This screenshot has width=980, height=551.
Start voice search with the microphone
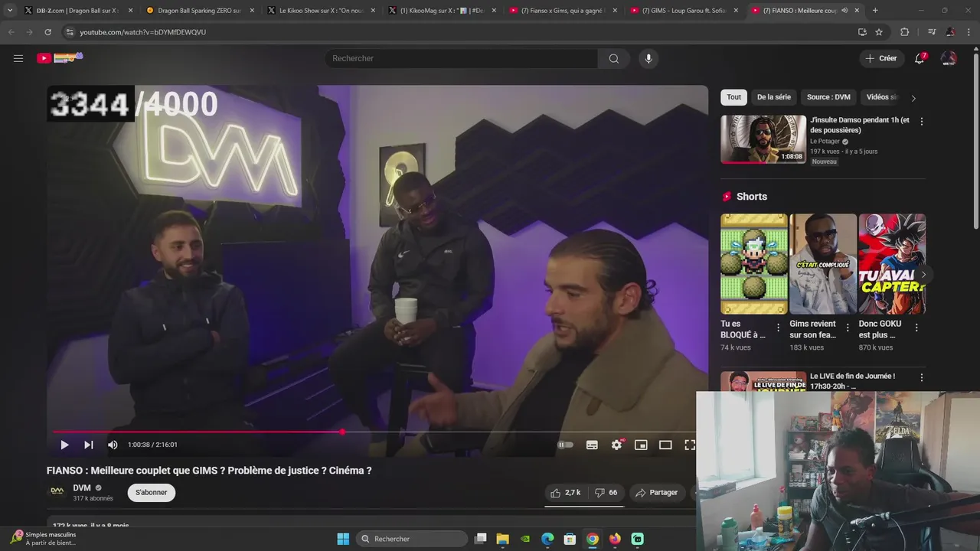pos(648,58)
